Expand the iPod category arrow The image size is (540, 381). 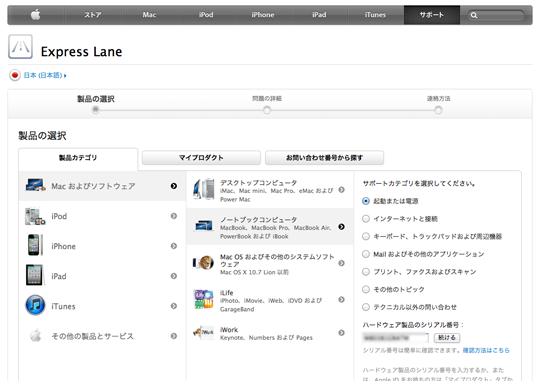click(x=174, y=216)
